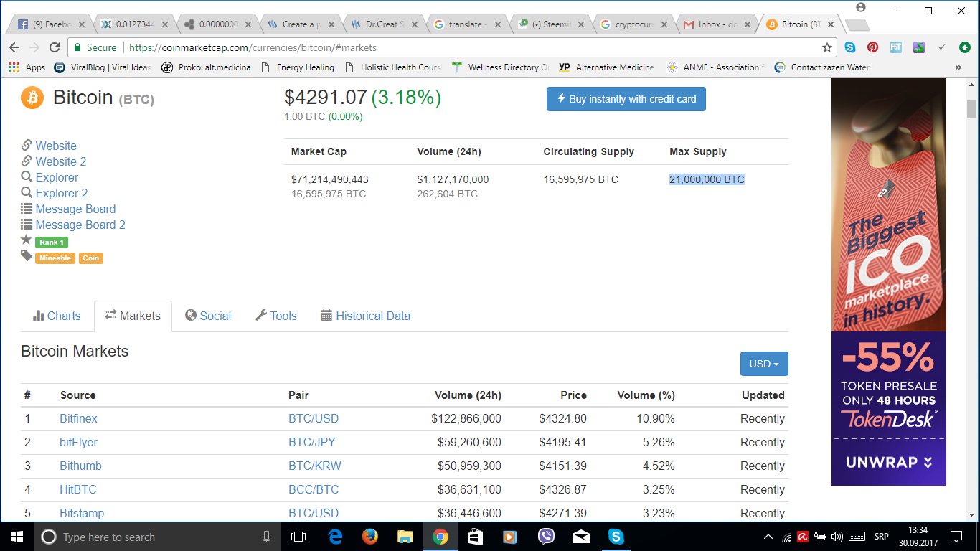Switch to the Charts tab

tap(57, 316)
